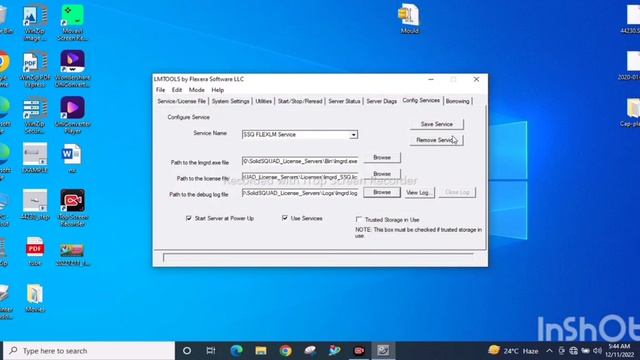The width and height of the screenshot is (640, 360).
Task: Open the volume icon in system tray
Action: pos(598,351)
